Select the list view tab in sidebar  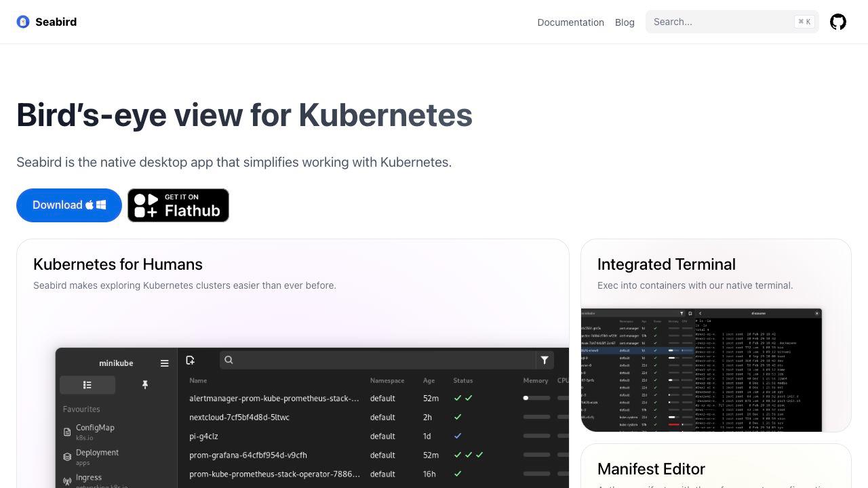point(87,385)
